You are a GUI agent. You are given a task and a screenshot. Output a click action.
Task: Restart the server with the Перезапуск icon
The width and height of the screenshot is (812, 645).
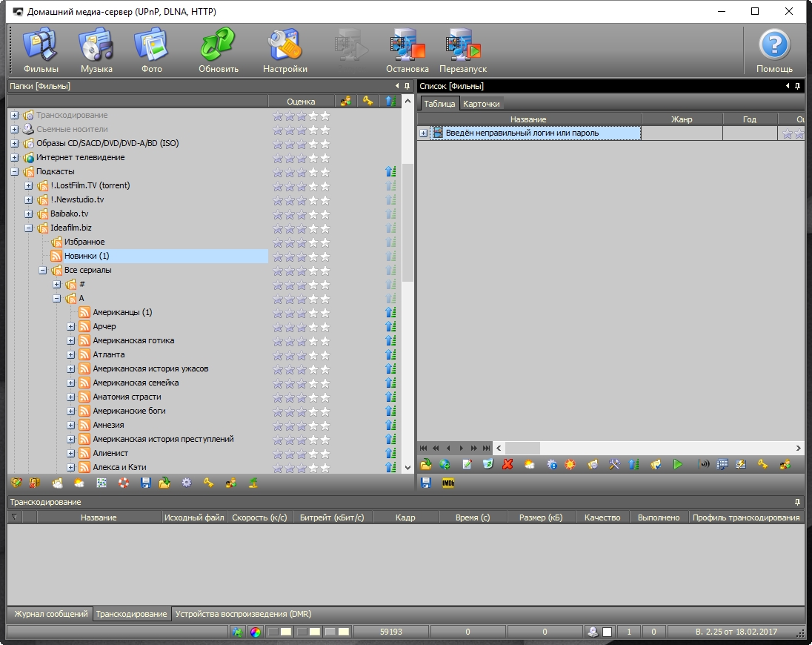[463, 50]
